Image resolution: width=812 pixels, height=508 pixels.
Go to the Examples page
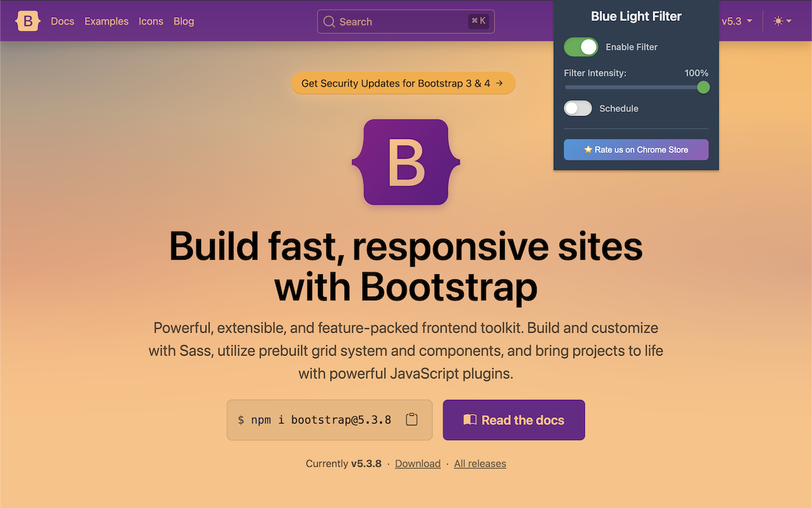click(107, 21)
